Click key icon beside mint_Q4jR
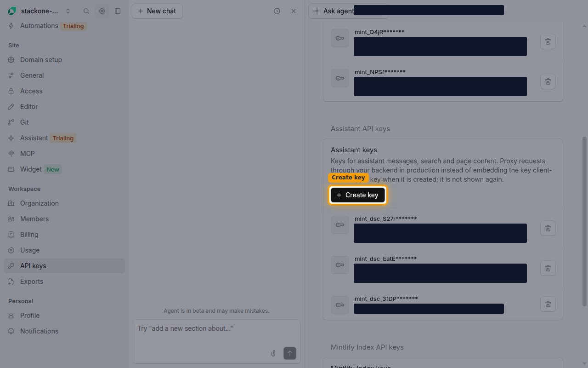The image size is (588, 368). pos(340,38)
